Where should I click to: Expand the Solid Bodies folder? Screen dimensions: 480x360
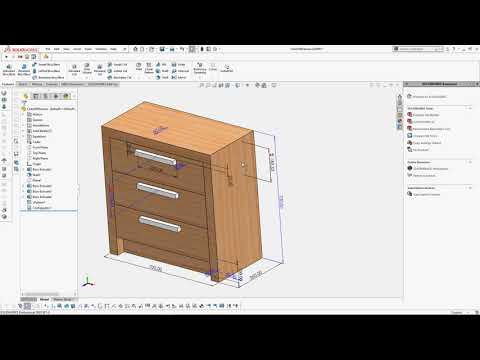pos(24,131)
